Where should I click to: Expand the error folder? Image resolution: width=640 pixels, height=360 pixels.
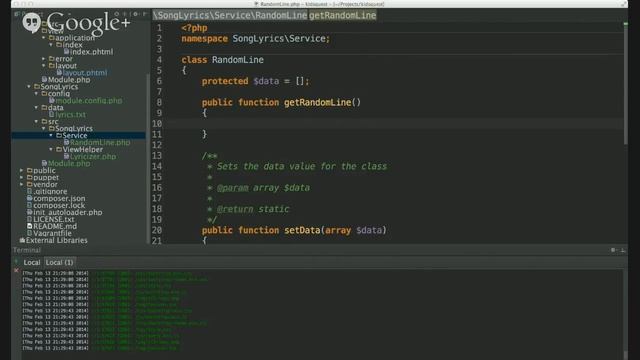44,59
